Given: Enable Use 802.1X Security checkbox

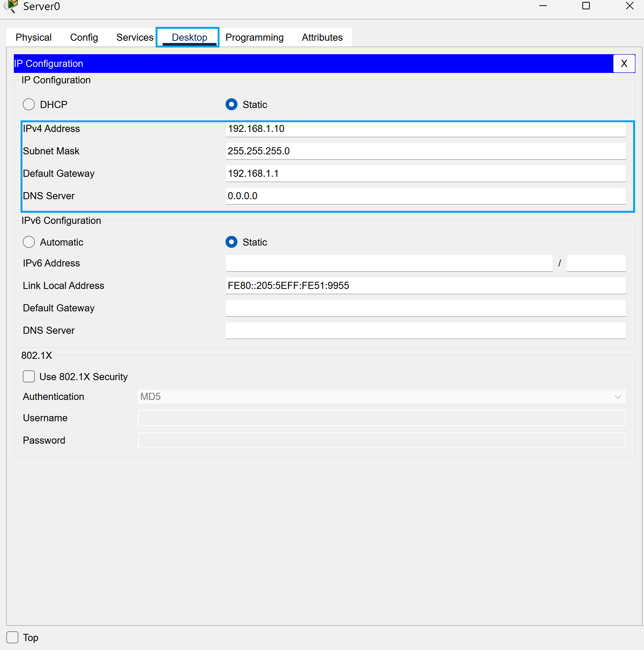Looking at the screenshot, I should pos(29,376).
